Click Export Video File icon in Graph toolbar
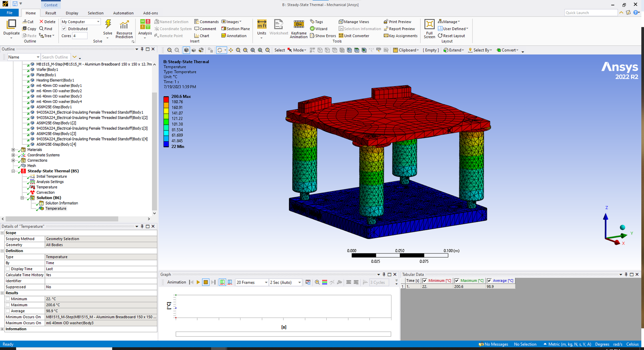 pyautogui.click(x=308, y=282)
